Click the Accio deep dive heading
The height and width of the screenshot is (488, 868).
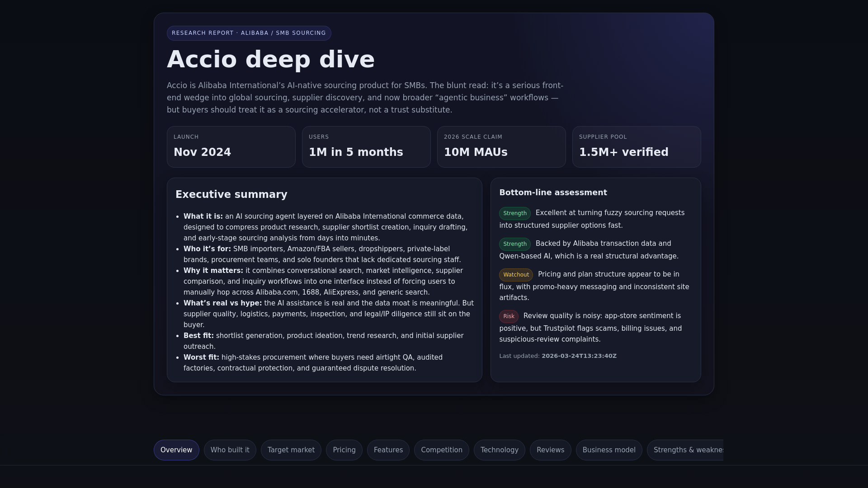tap(271, 59)
